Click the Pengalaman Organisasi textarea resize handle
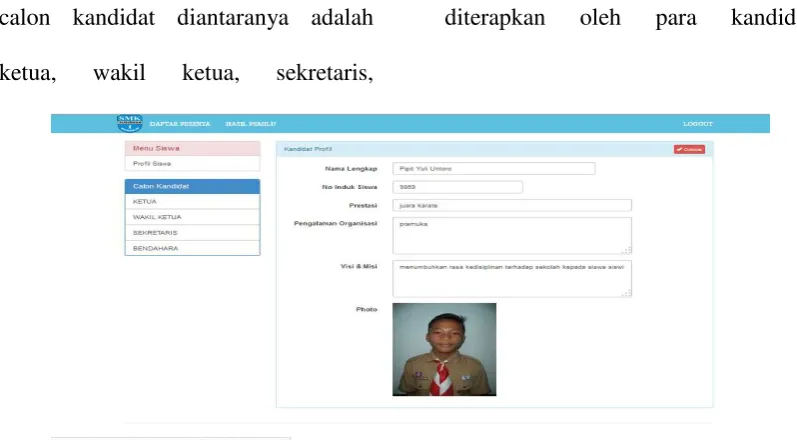This screenshot has width=797, height=440. tap(628, 250)
